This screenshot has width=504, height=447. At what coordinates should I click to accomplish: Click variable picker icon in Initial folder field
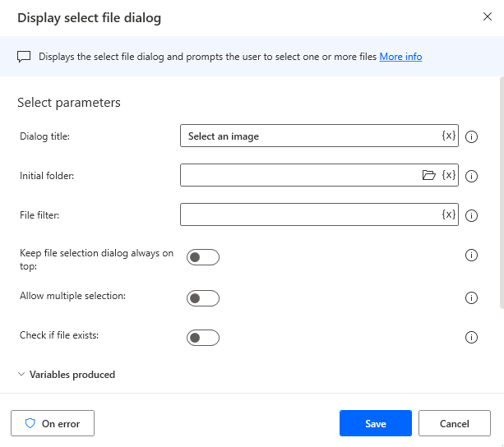(448, 175)
